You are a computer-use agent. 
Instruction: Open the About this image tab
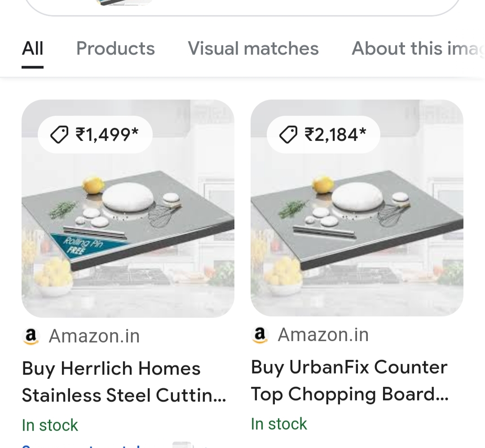[x=418, y=48]
